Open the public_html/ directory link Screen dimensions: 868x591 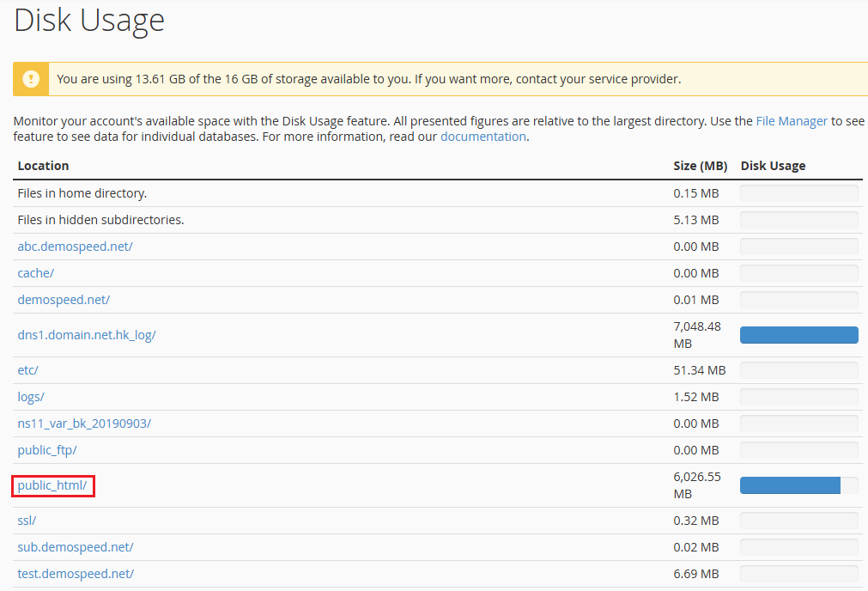[x=52, y=485]
